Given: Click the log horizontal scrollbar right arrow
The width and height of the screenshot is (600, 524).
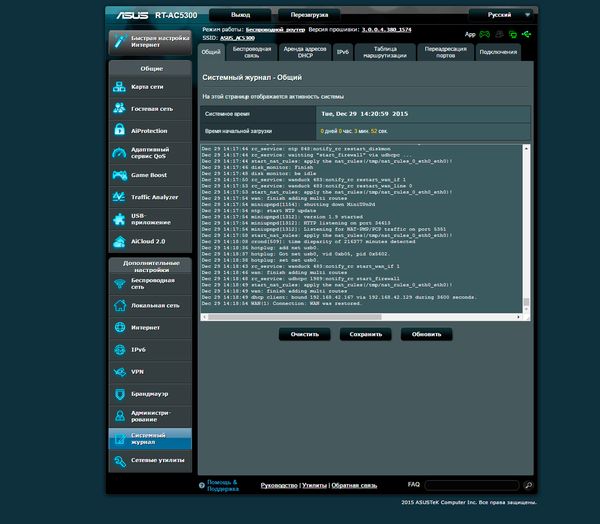Looking at the screenshot, I should 518,317.
